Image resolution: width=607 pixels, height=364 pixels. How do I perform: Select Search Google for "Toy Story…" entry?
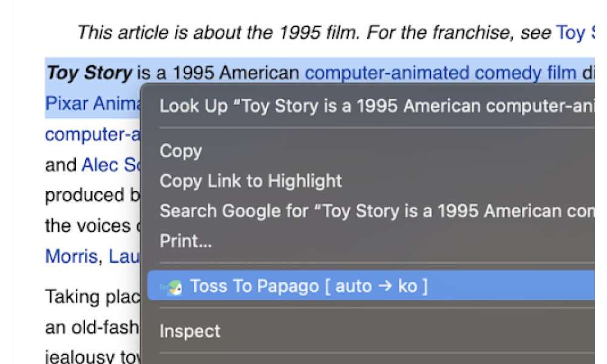[377, 211]
